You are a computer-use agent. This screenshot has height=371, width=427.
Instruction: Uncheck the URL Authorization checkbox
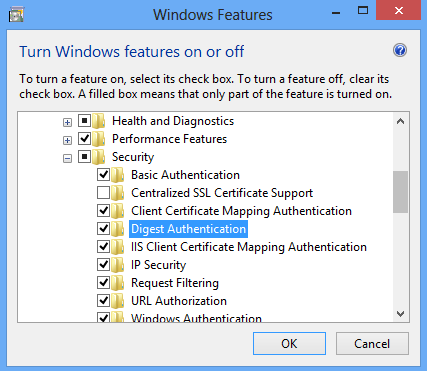(103, 301)
